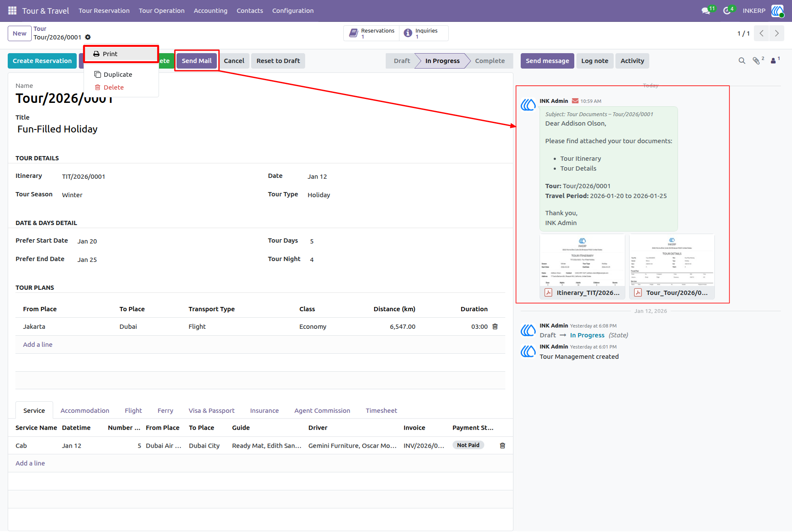Open the Configuration menu
Screen dimensions: 792x532
click(x=293, y=11)
